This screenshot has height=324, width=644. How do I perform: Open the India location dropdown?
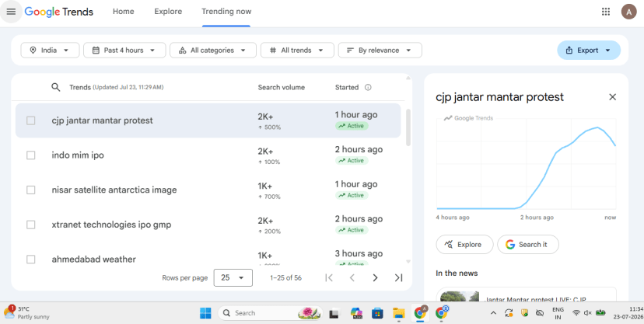pos(50,50)
